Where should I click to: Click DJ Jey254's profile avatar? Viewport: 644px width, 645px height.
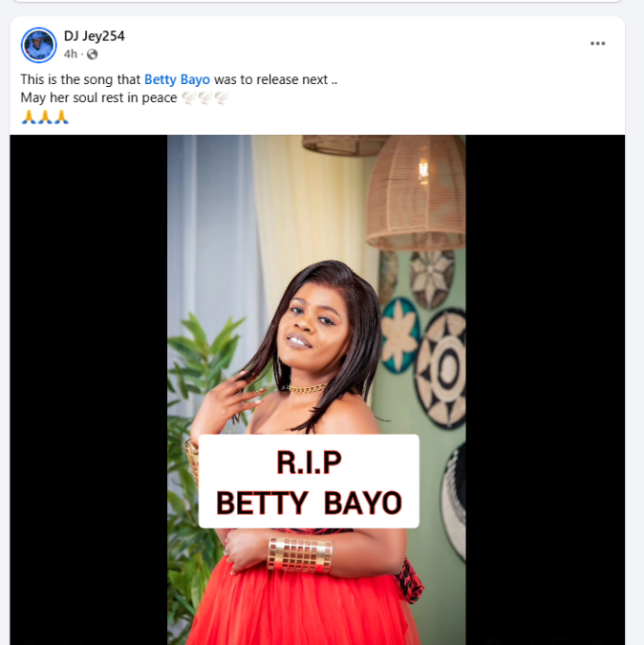click(39, 45)
